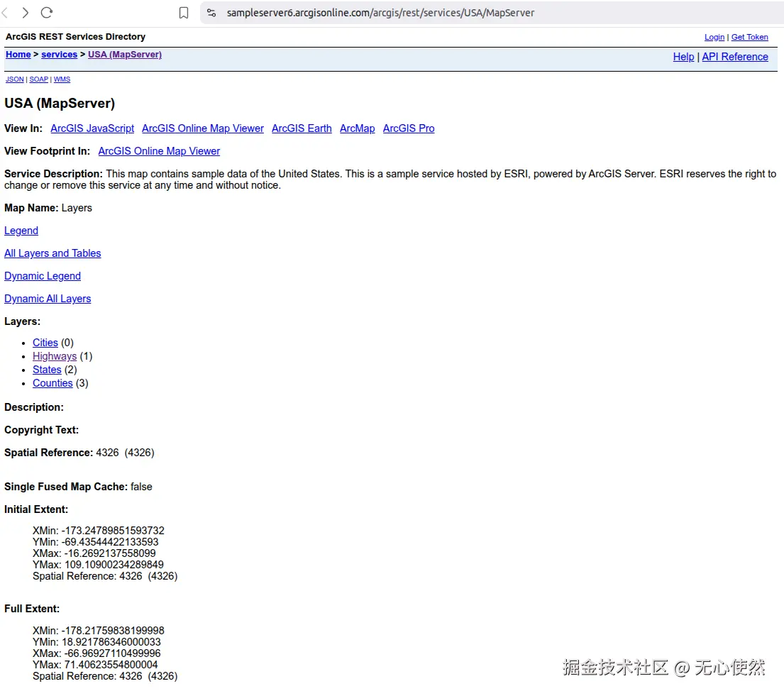The image size is (784, 696).
Task: Reload the page with the refresh icon
Action: [47, 13]
